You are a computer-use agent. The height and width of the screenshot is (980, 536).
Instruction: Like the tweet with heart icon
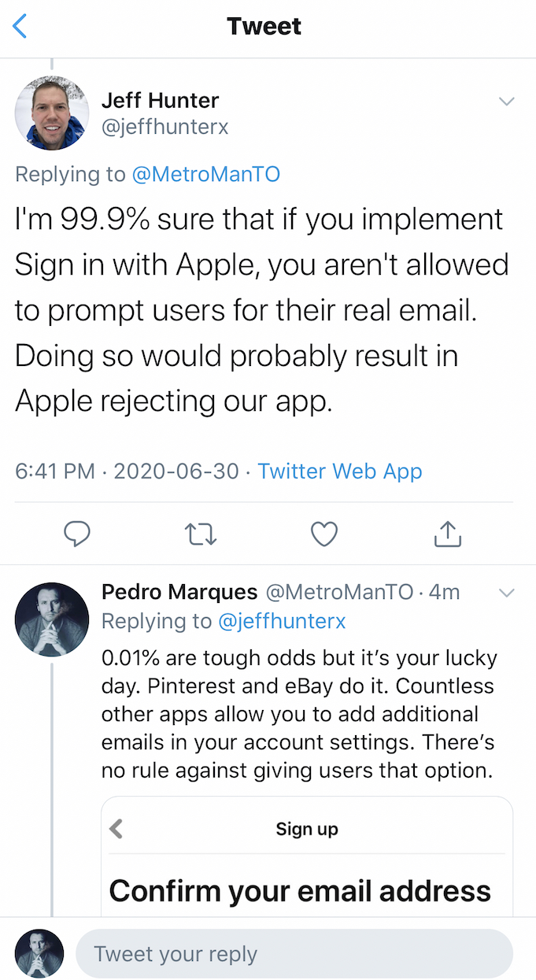click(323, 534)
